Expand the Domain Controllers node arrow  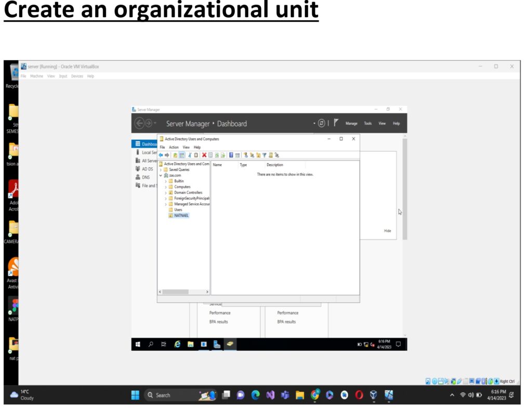[x=166, y=193]
